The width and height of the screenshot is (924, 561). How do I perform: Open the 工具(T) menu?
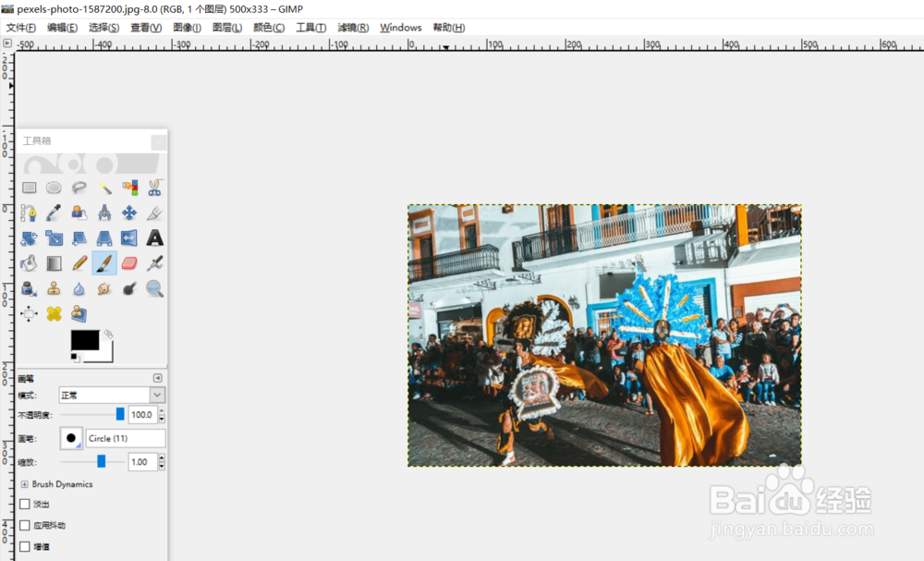(311, 28)
